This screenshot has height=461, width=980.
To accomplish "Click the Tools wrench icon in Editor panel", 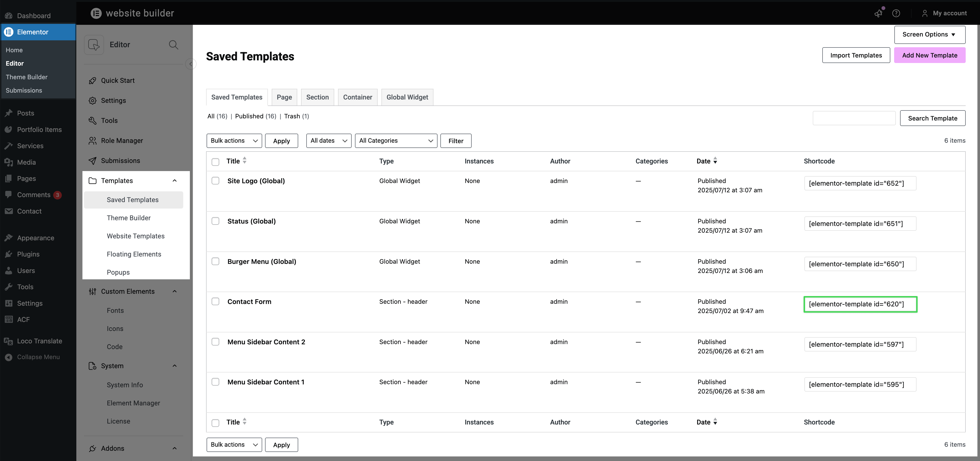I will 93,121.
